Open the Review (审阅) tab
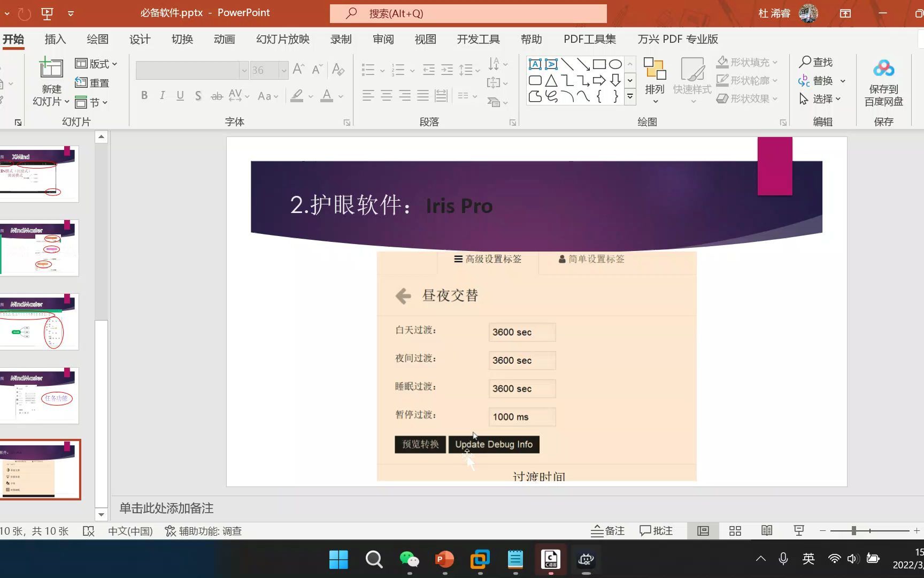Viewport: 924px width, 578px height. (383, 39)
